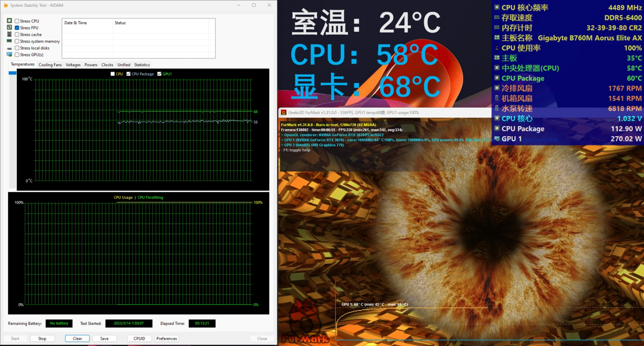Viewport: 644px width, 346px height.
Task: Switch to the Unified tab
Action: pyautogui.click(x=124, y=65)
